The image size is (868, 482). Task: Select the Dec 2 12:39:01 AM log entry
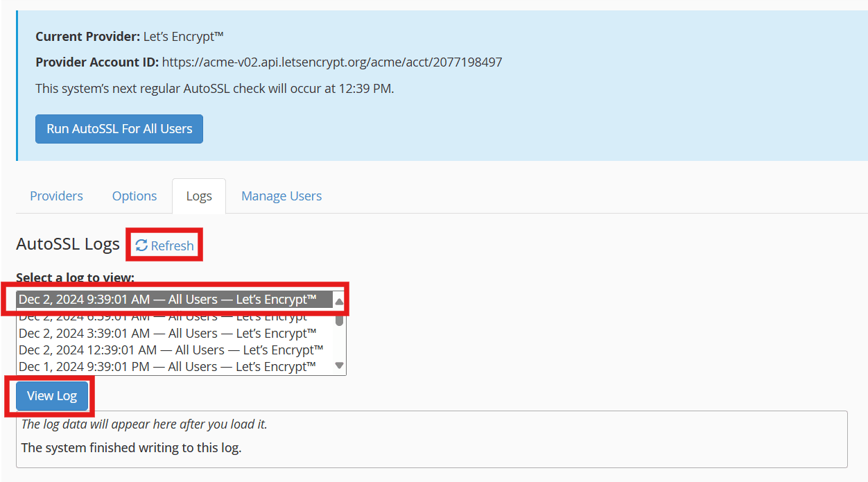pos(171,350)
